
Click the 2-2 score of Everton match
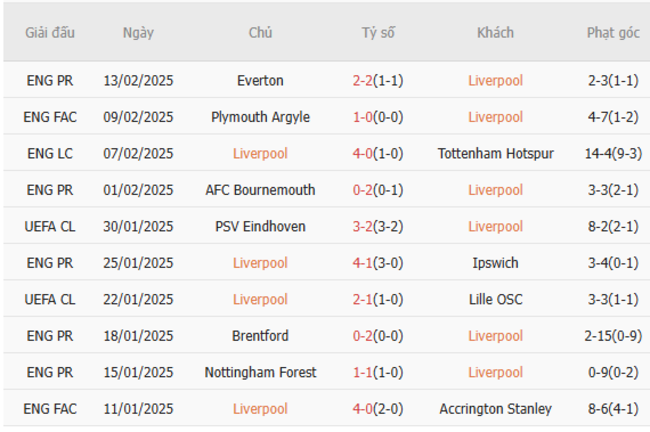tap(363, 80)
